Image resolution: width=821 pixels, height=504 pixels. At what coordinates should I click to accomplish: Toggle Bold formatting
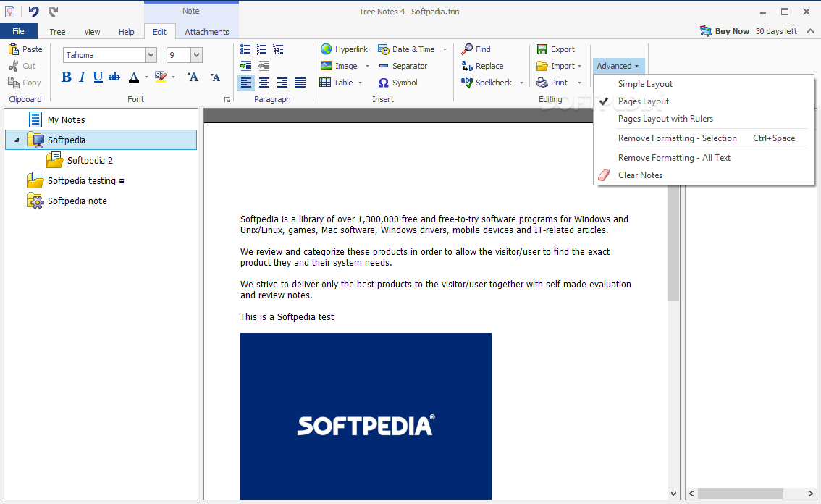pyautogui.click(x=67, y=77)
